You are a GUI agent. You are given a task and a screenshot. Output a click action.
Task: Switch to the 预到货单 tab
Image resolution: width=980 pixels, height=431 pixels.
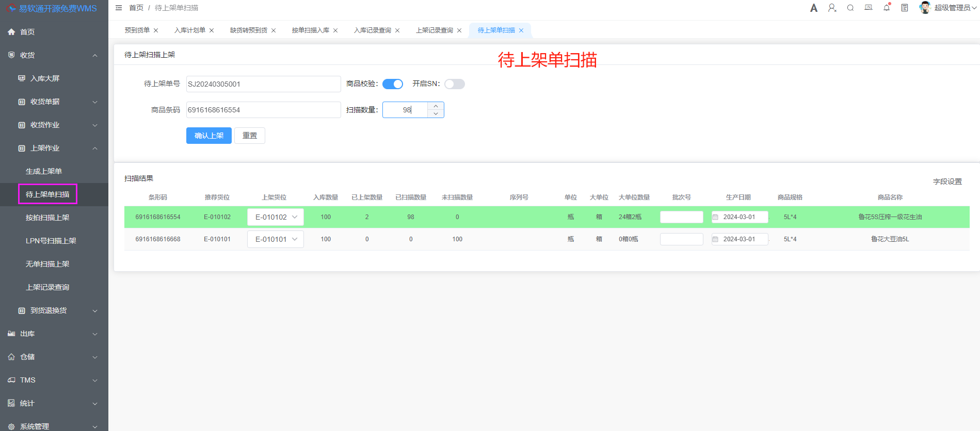coord(137,30)
